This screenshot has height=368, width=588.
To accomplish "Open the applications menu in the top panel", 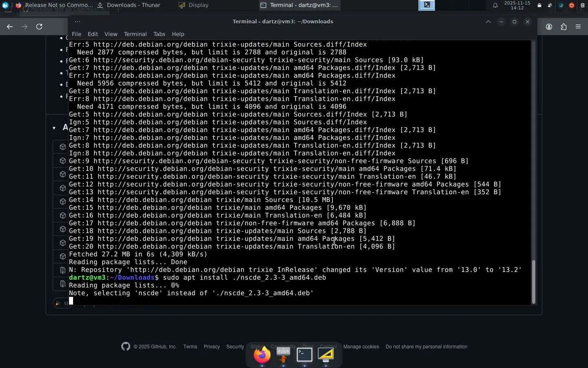I will (5, 5).
